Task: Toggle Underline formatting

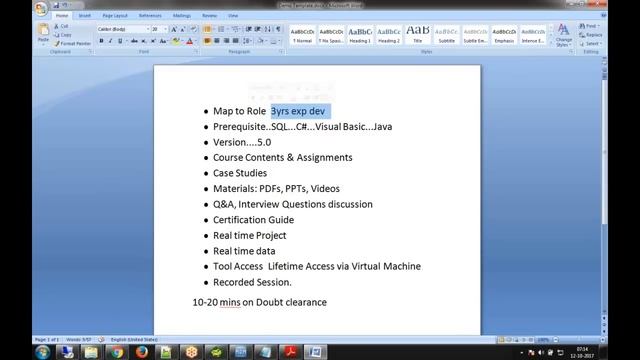Action: pos(120,41)
